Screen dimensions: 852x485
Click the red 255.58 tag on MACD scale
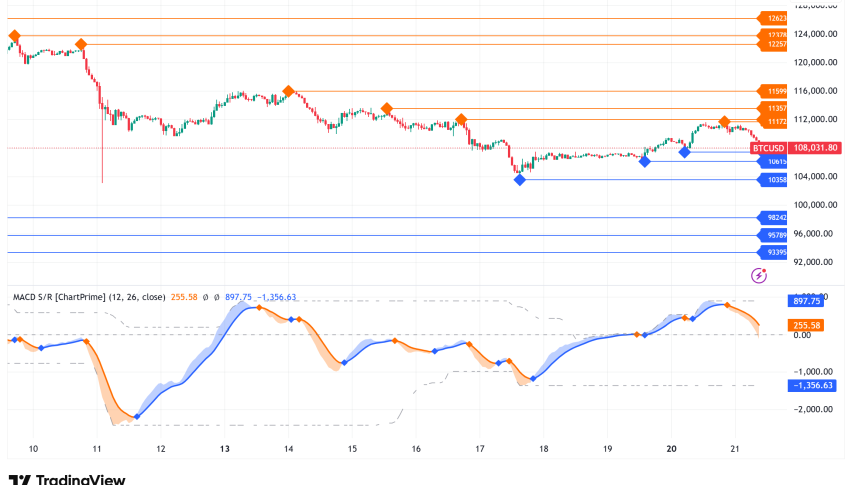808,325
